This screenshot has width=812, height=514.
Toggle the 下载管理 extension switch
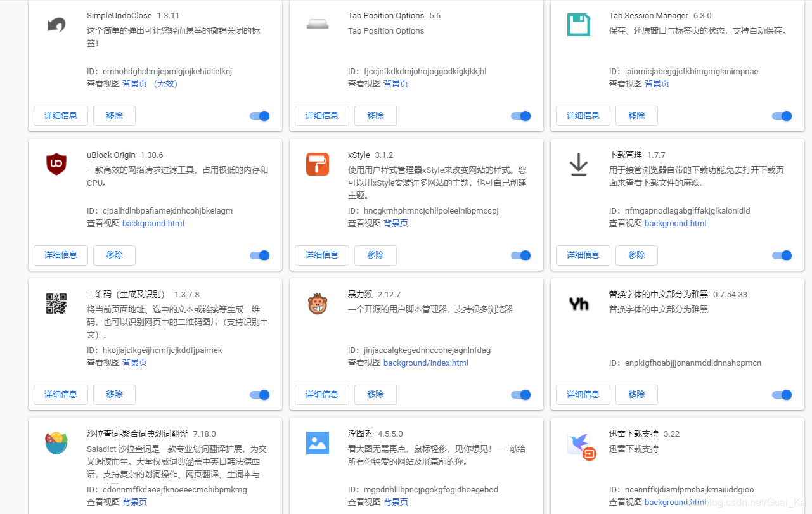click(782, 255)
